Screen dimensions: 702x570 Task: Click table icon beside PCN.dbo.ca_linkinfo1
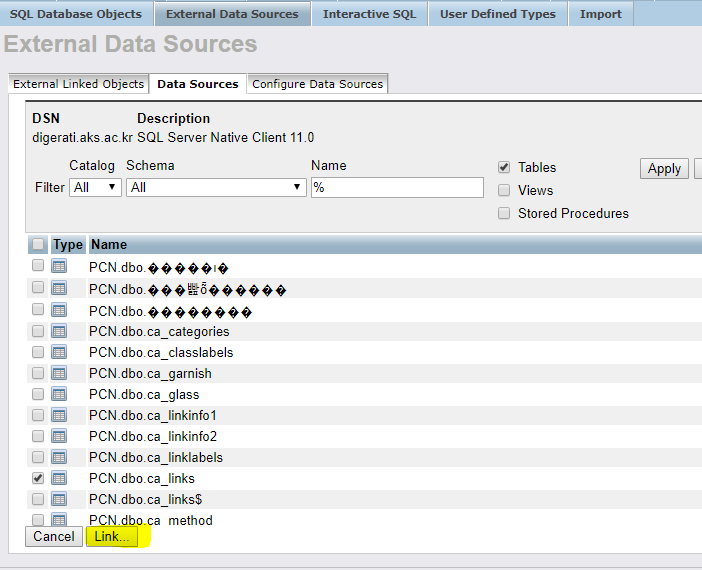click(59, 415)
